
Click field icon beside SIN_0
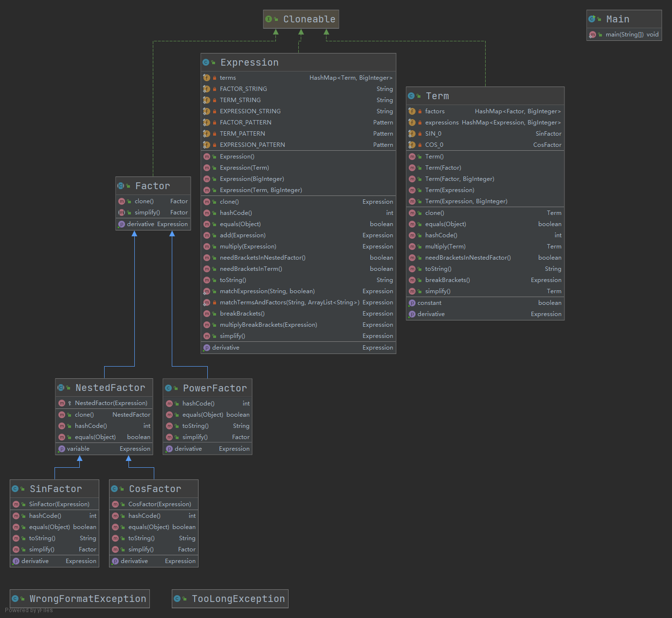(x=412, y=134)
